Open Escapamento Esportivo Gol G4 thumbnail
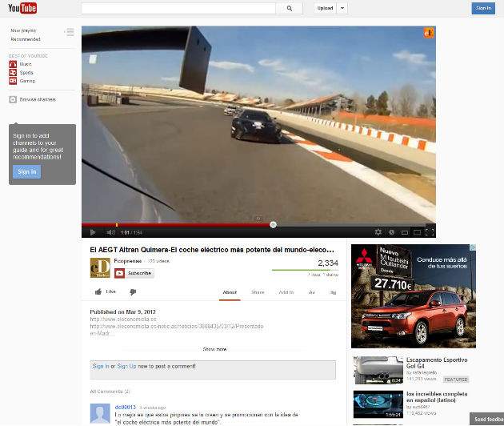 coord(378,370)
